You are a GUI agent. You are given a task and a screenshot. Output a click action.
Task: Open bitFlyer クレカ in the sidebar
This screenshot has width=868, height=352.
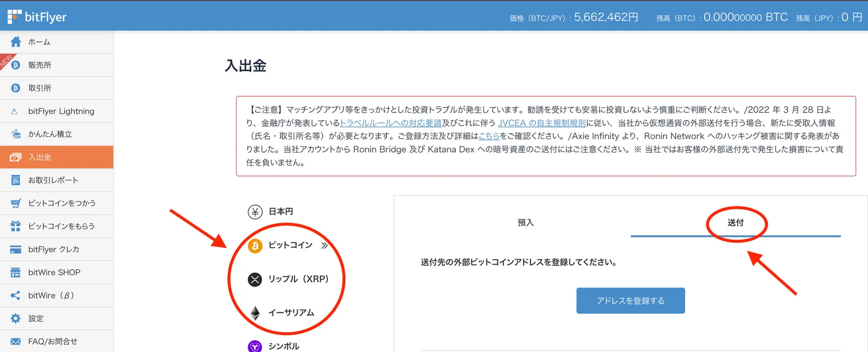pos(56,249)
